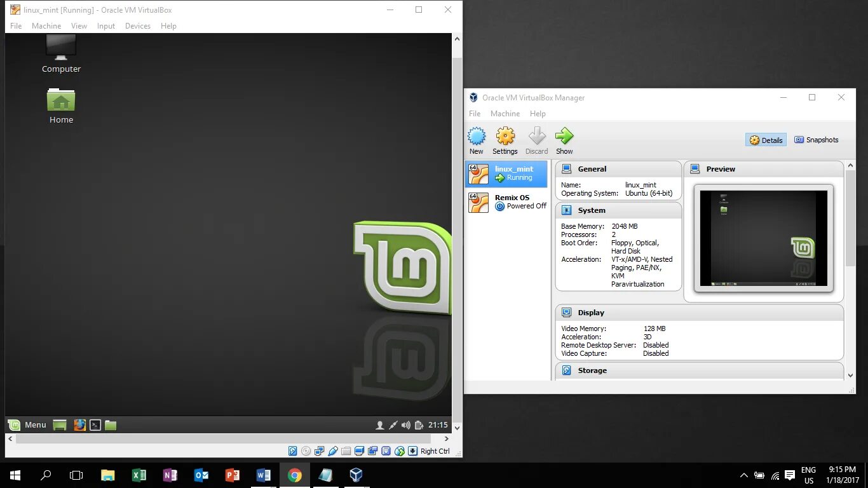The height and width of the screenshot is (488, 868).
Task: Click the user applet icon in Mint panel
Action: coord(380,425)
